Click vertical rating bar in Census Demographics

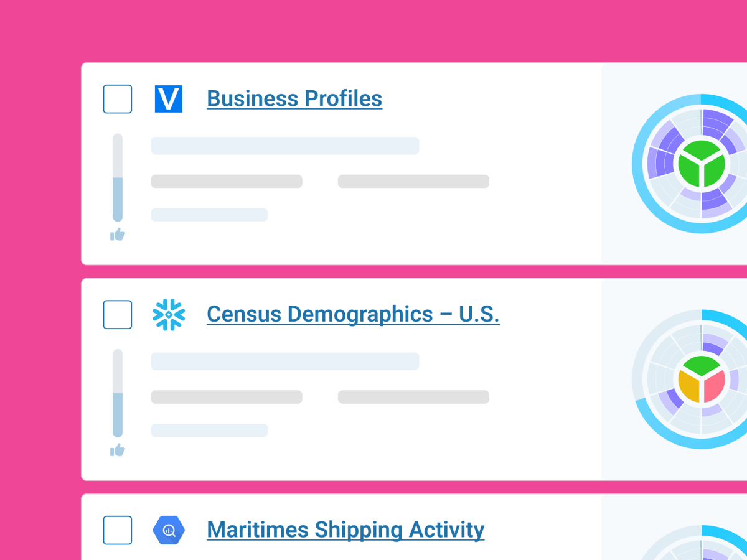click(118, 393)
